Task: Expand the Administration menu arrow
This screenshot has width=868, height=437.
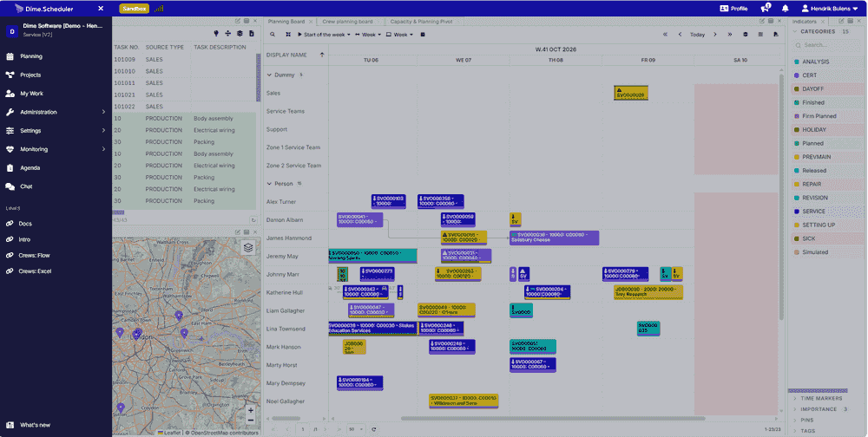Action: pos(103,113)
